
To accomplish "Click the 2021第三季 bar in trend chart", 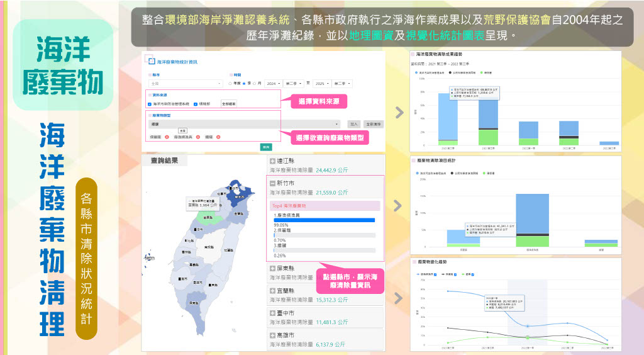I will click(448, 119).
